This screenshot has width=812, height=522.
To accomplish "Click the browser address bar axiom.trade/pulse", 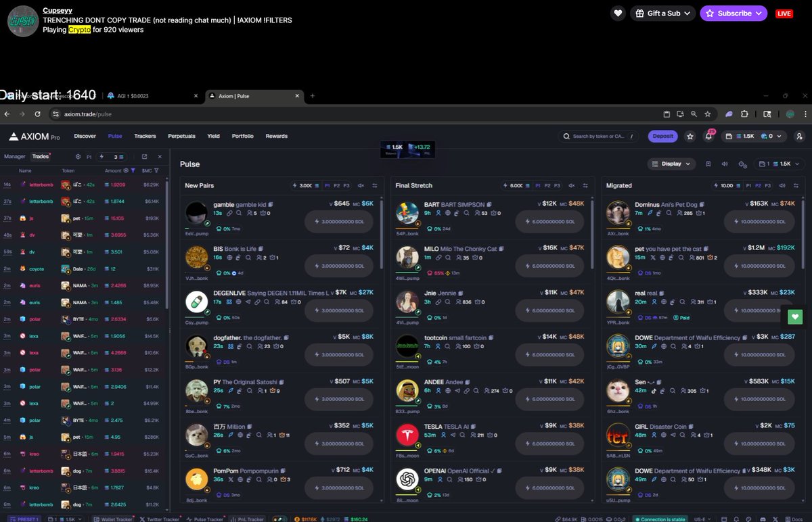I will click(x=88, y=114).
